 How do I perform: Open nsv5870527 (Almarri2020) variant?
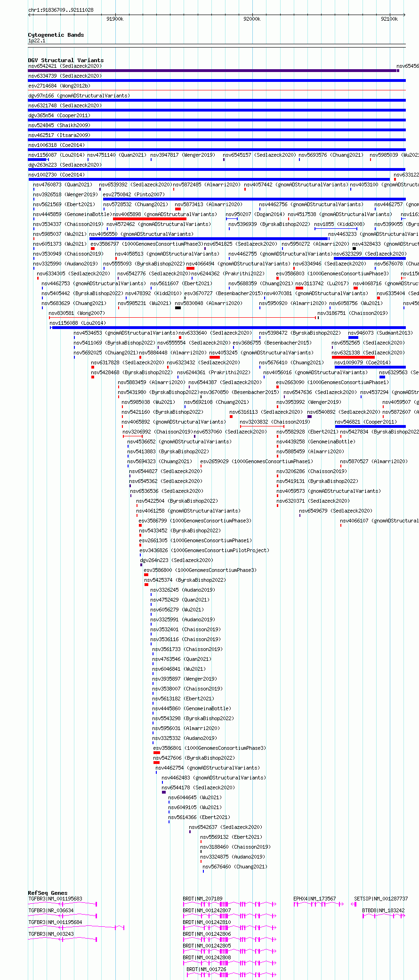tap(341, 466)
